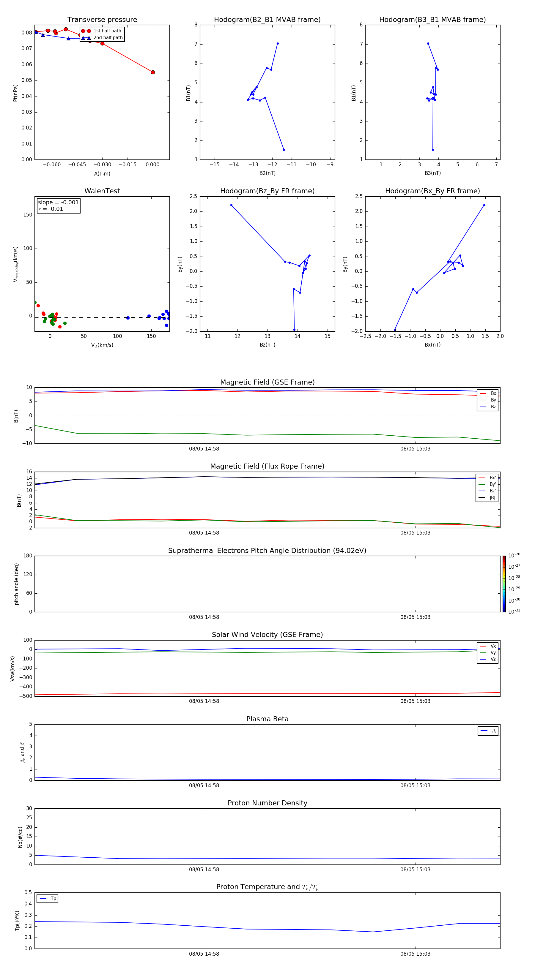Image resolution: width=535 pixels, height=980 pixels.
Task: Click the 10^-26 colorbar tick label
Action: click(x=514, y=555)
